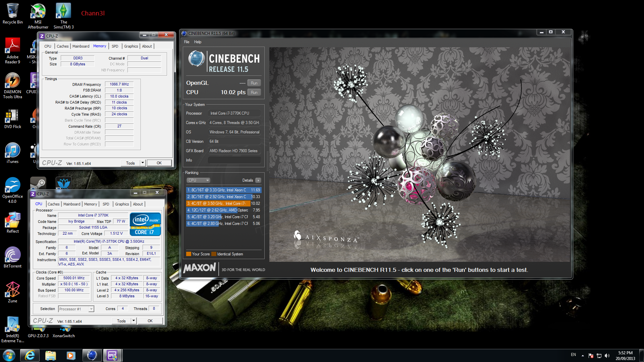Select ranking row 8C/16T @ 3.33 GHz
The image size is (644, 362).
[224, 190]
